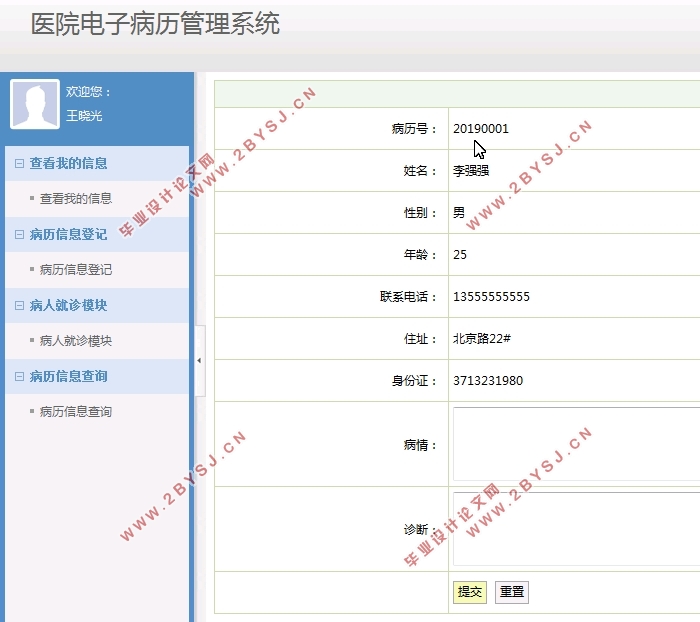Click inside the 诊断 text area
This screenshot has height=622, width=700.
pyautogui.click(x=576, y=529)
